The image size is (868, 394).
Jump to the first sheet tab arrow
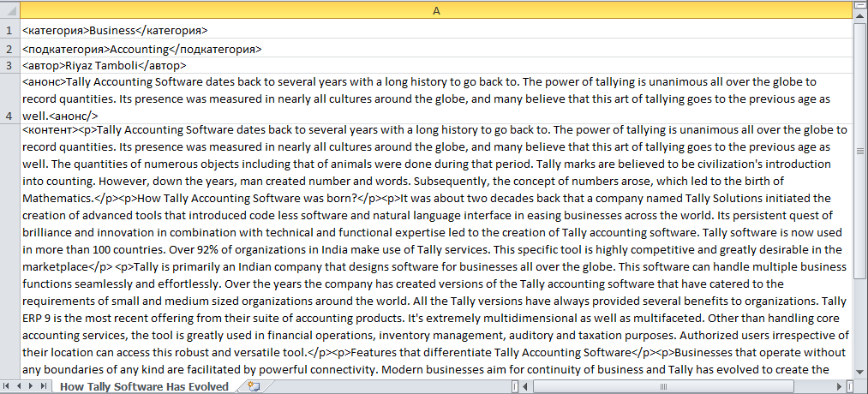coord(7,385)
